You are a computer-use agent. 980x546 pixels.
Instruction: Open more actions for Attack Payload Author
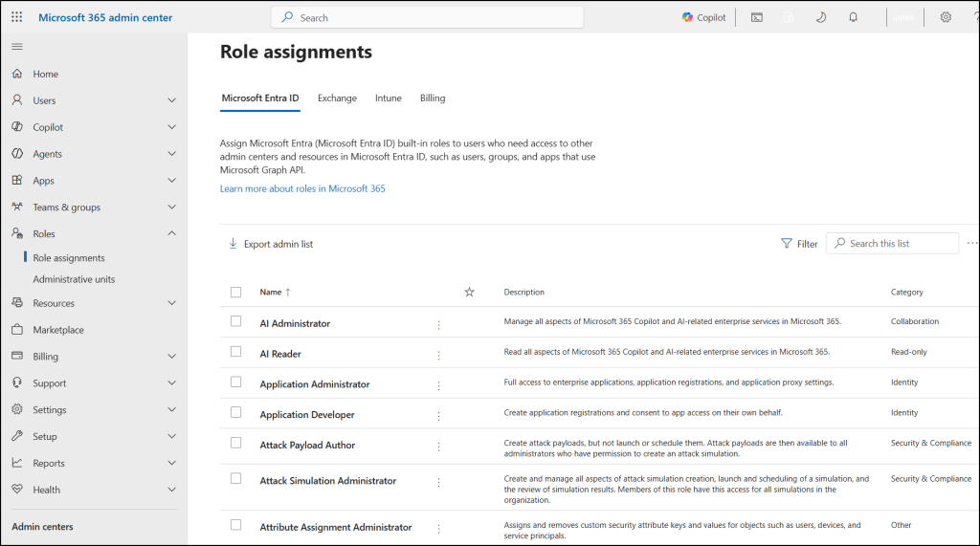coord(438,447)
